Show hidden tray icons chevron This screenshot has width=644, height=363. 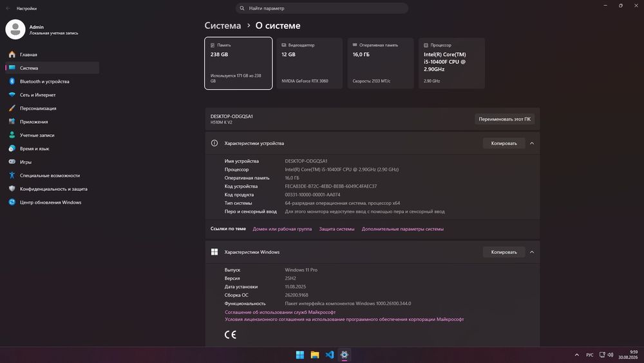(576, 355)
